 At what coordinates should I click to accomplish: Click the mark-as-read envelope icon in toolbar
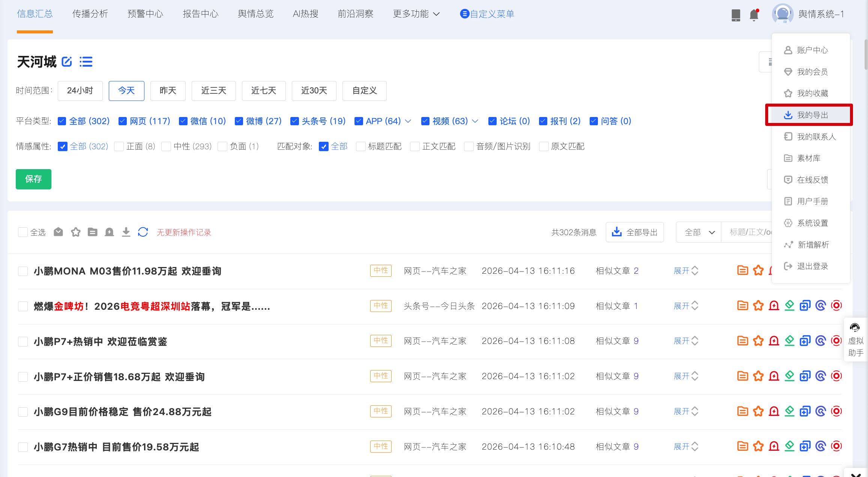[58, 232]
